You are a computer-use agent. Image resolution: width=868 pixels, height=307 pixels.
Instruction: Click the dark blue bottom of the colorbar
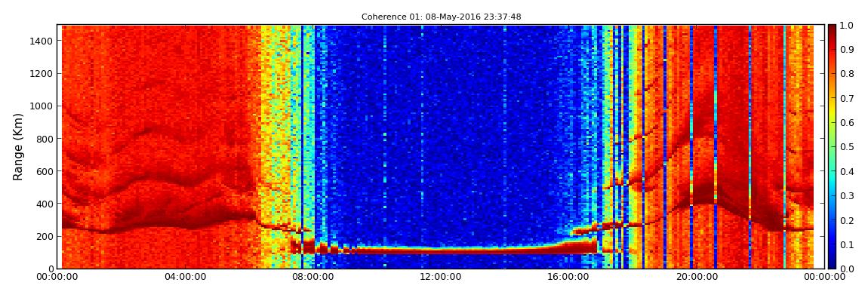832,262
